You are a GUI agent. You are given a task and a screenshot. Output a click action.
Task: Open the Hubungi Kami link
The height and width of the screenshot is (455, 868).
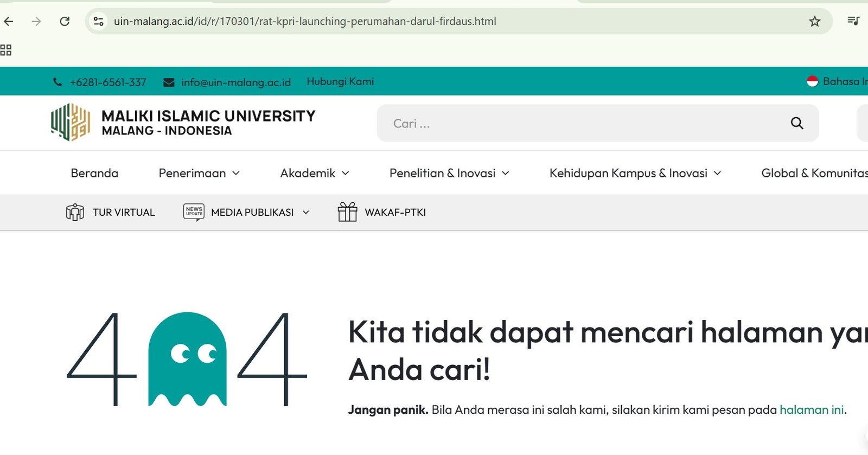(x=340, y=81)
